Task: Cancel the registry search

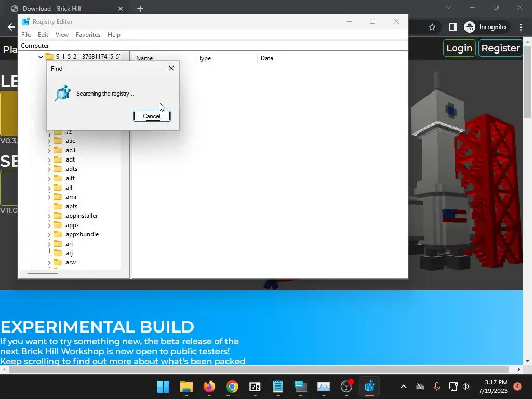Action: click(x=152, y=116)
